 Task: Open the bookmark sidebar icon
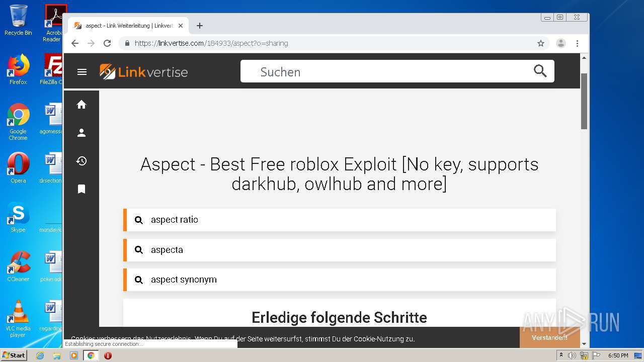[x=82, y=189]
